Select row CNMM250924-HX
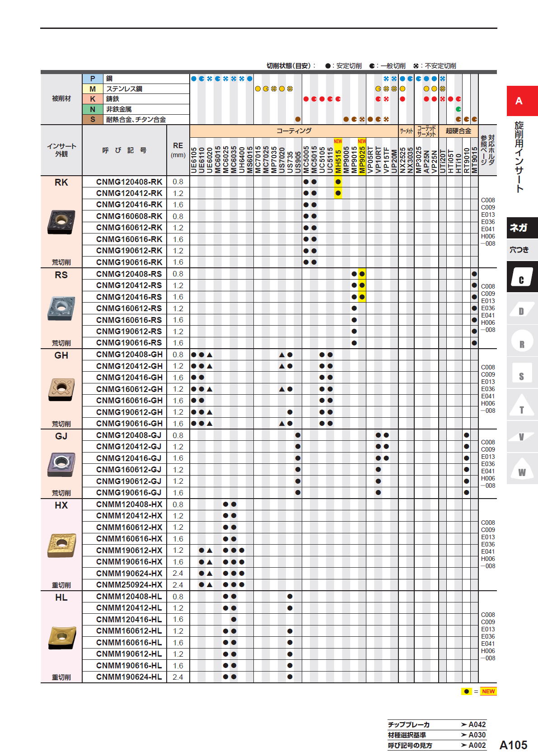 280,584
